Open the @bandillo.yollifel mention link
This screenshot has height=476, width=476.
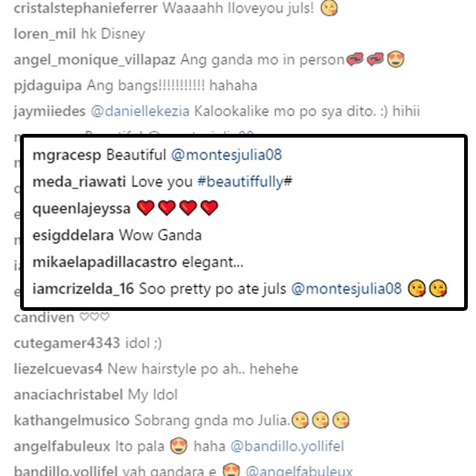point(287,446)
